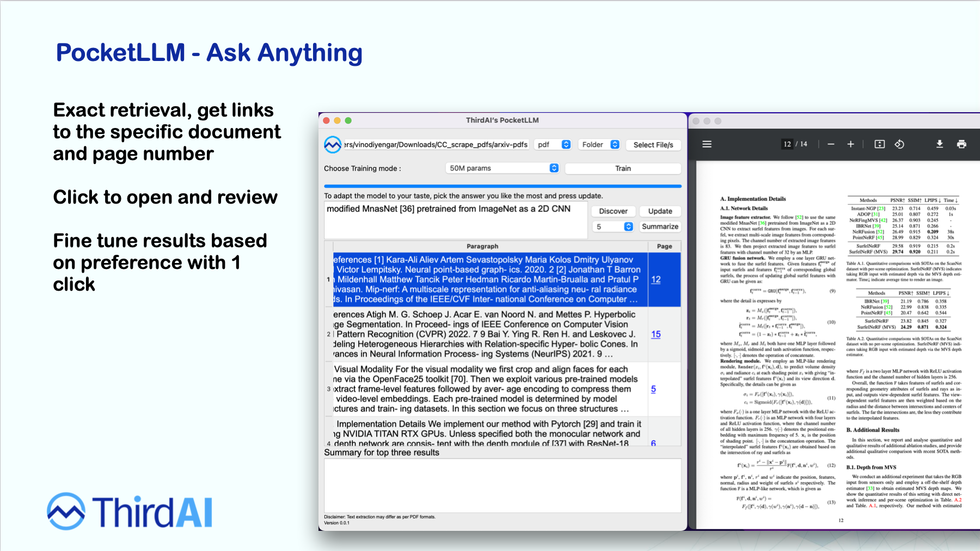This screenshot has width=980, height=551.
Task: Click the Update button
Action: 660,211
